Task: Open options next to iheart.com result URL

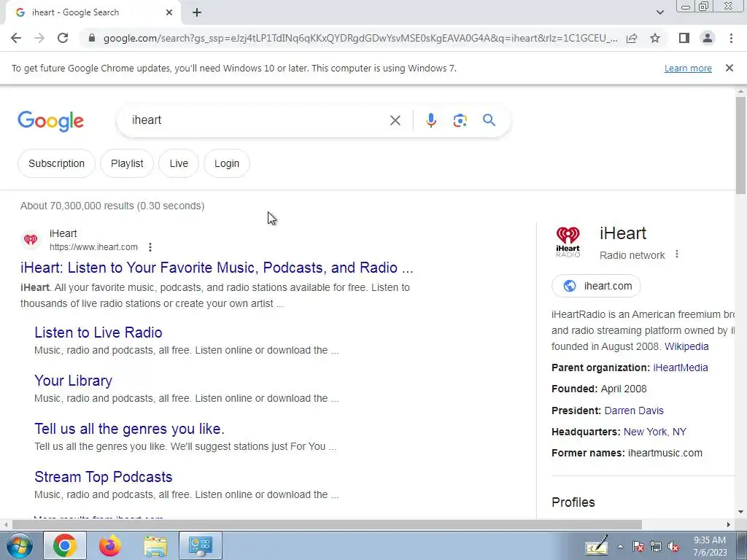Action: click(150, 247)
